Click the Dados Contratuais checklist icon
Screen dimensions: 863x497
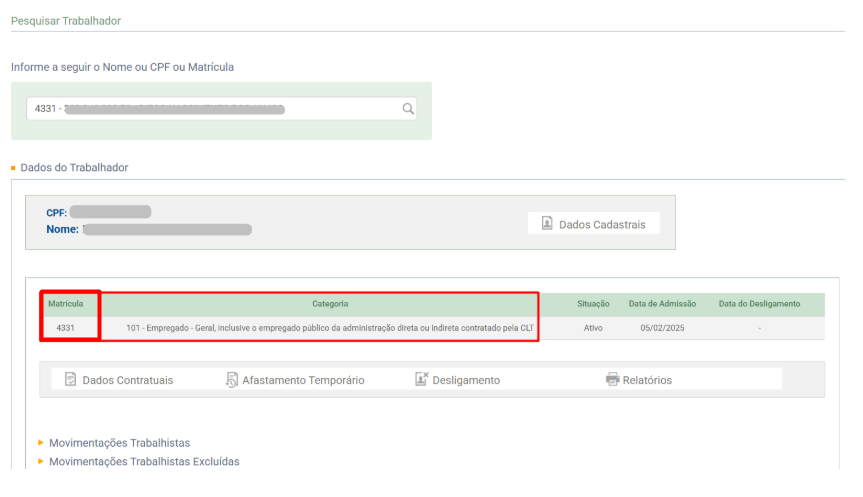pyautogui.click(x=70, y=379)
